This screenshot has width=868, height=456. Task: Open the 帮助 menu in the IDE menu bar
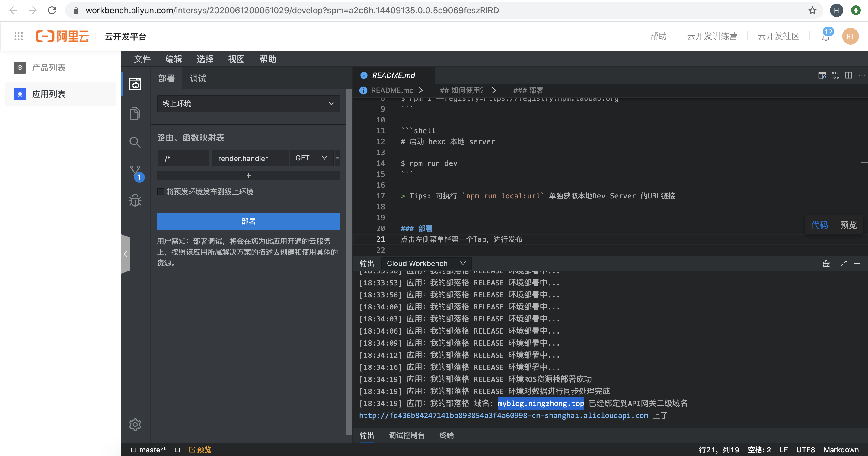point(268,59)
